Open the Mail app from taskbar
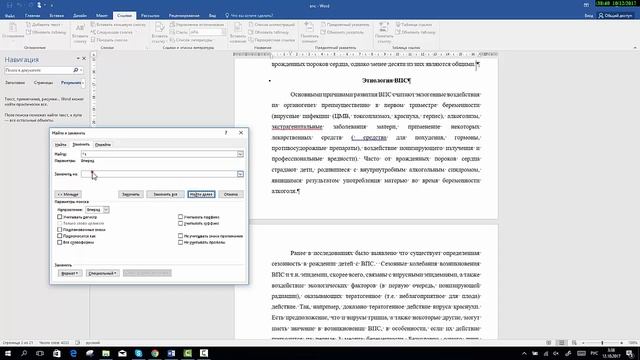Screen dimensions: 640x360 [x=122, y=353]
